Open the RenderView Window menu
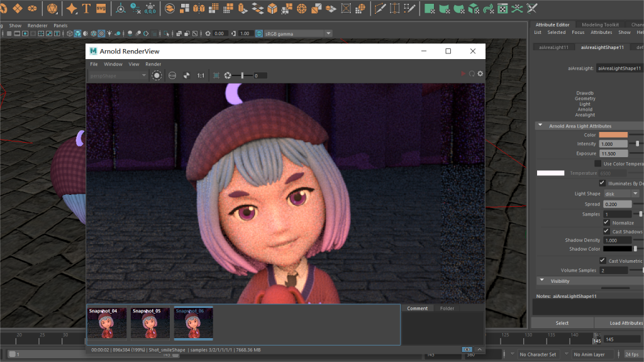This screenshot has width=644, height=362. point(113,64)
